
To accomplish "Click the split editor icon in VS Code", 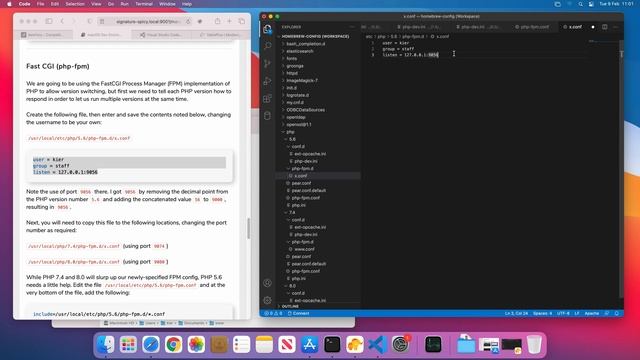I will [x=604, y=27].
